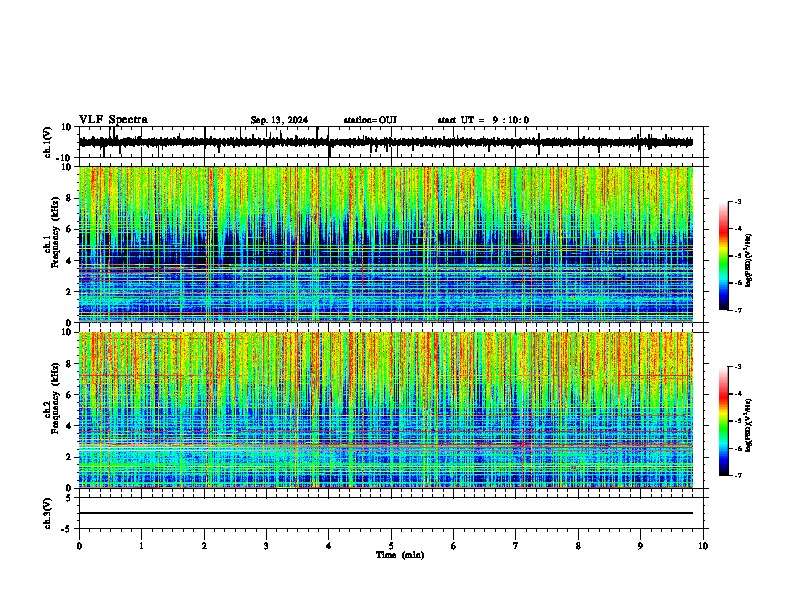Viewport: 792px width, 612px height.
Task: Click the ch.1 spectrogram 6 kHz tick label
Action: [70, 229]
